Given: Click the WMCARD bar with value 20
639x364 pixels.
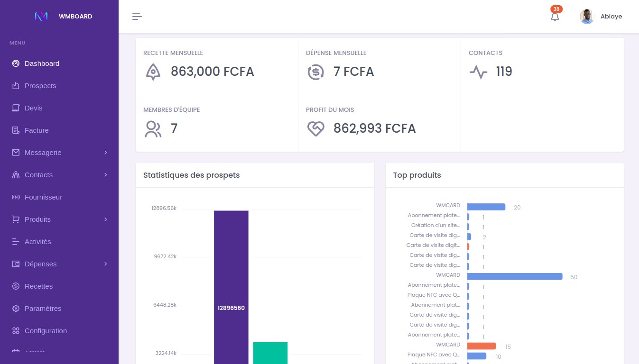Looking at the screenshot, I should coord(486,207).
